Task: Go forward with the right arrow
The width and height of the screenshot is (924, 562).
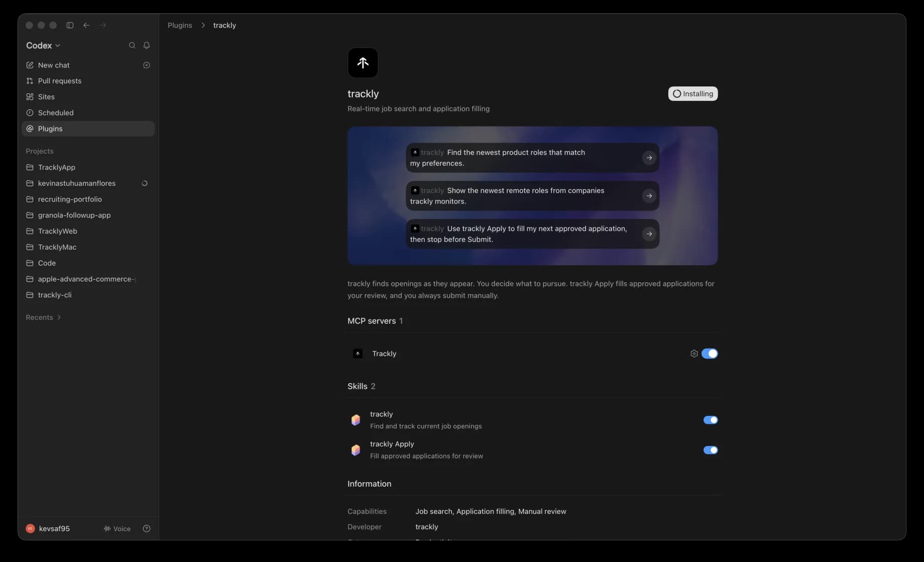Action: click(x=103, y=25)
